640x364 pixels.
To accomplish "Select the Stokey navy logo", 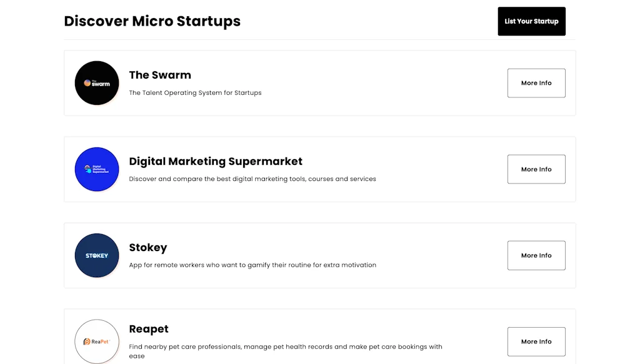I will pos(97,255).
